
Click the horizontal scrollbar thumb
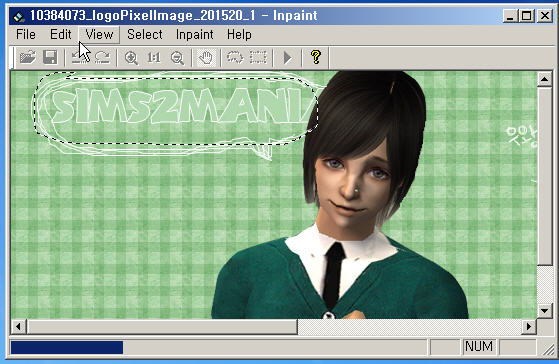tap(162, 327)
